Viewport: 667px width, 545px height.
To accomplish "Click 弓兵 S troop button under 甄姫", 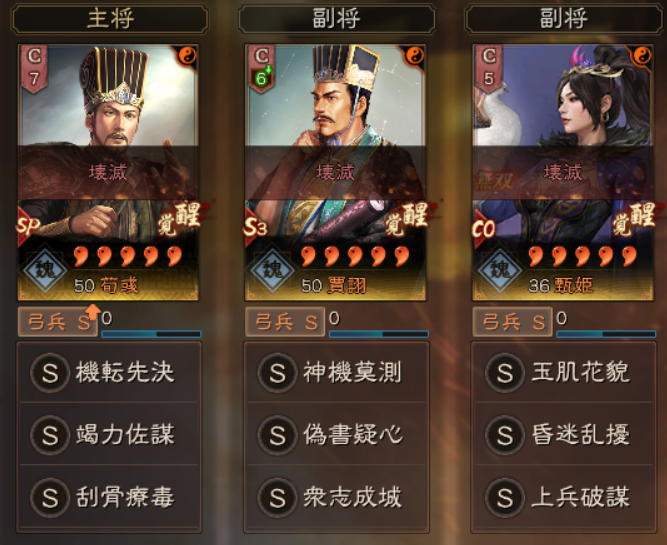I will click(x=513, y=322).
